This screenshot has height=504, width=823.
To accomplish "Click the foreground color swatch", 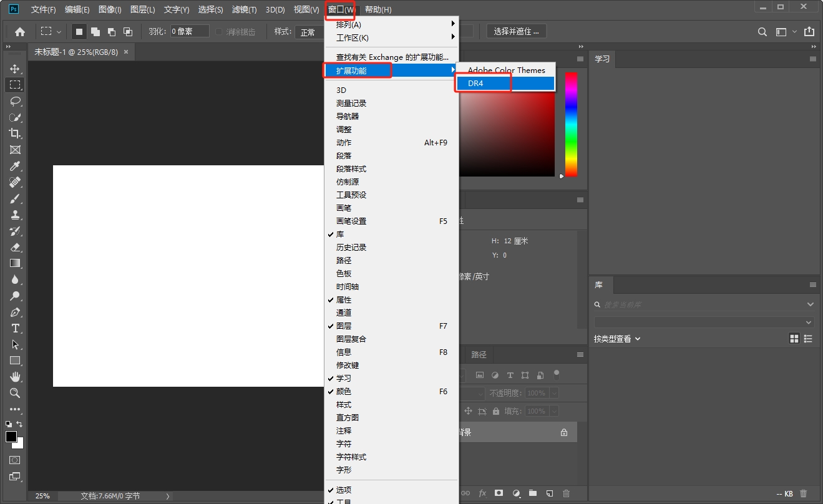I will (9, 437).
